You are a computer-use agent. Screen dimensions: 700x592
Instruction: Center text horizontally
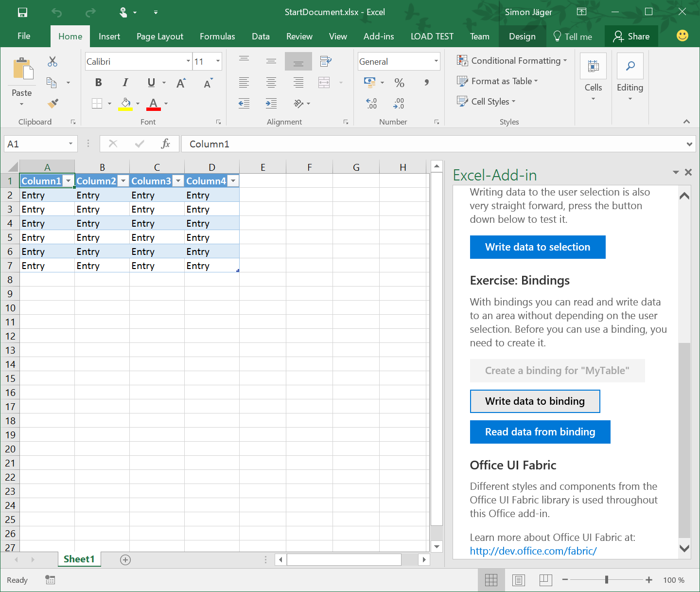(x=271, y=83)
